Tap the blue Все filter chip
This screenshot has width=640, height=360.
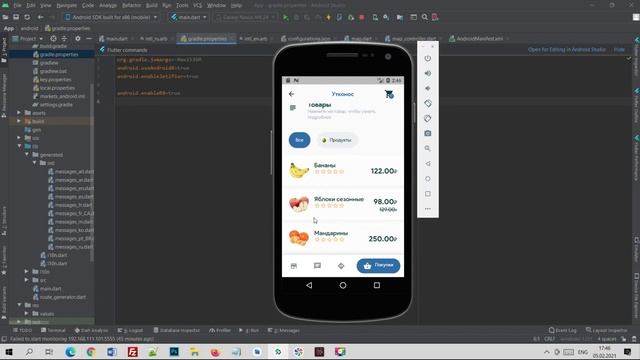(299, 140)
